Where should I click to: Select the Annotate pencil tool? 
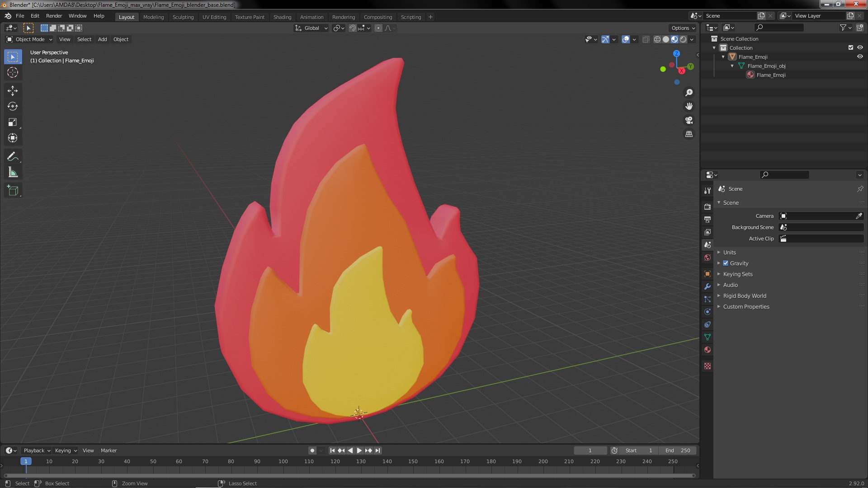[x=13, y=157]
